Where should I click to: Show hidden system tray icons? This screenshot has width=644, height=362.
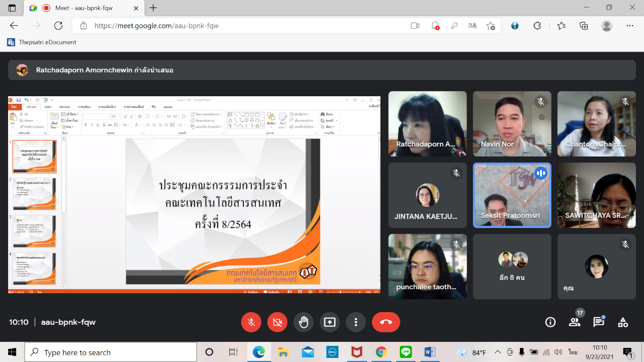pyautogui.click(x=497, y=352)
